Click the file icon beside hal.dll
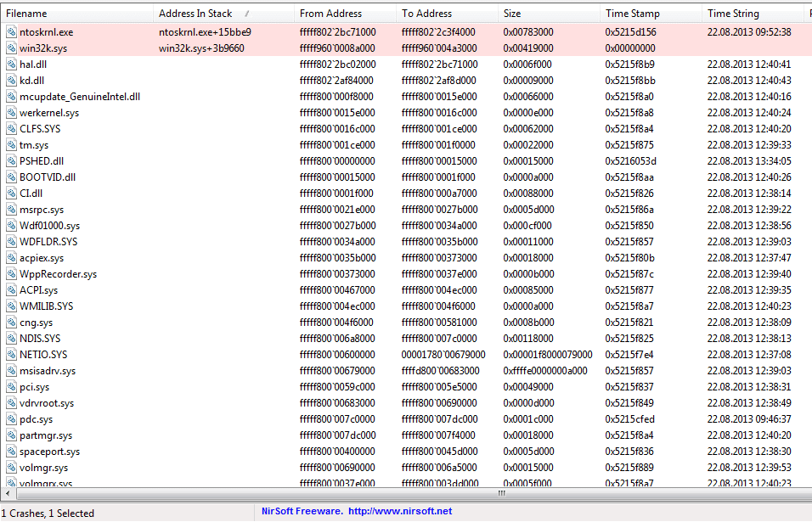Viewport: 812px width, 522px height. (11, 65)
